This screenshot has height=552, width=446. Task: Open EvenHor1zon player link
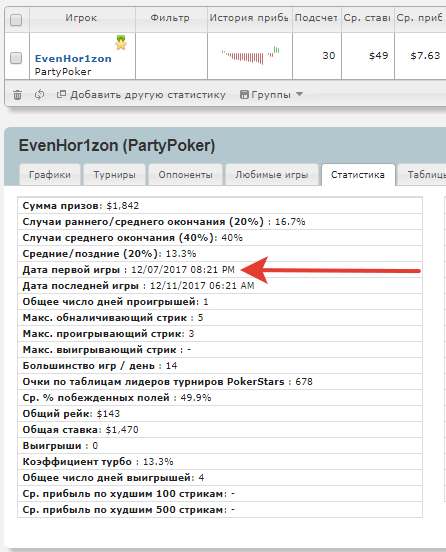click(x=73, y=58)
